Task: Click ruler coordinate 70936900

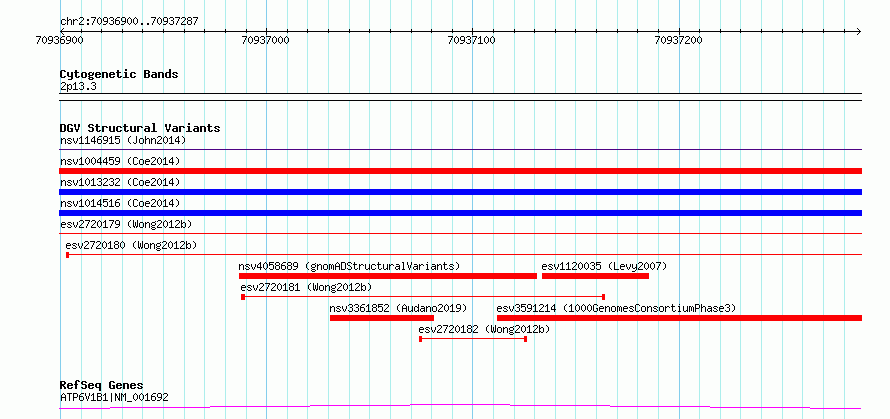Action: click(59, 40)
